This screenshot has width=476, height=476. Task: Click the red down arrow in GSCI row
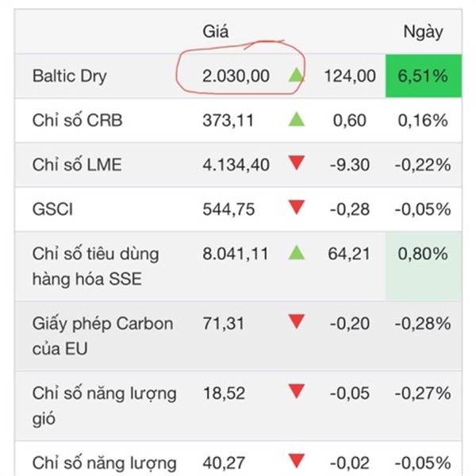click(x=296, y=207)
